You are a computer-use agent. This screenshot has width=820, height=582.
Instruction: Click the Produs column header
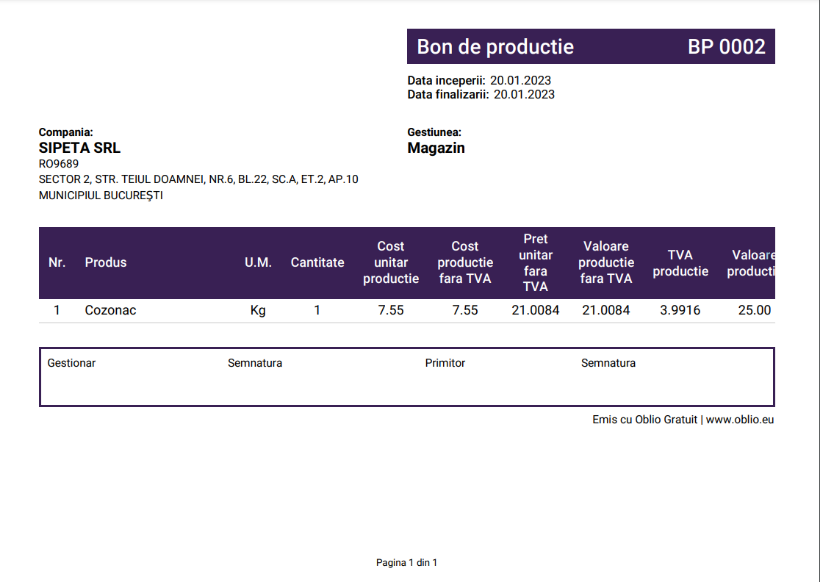click(x=106, y=263)
